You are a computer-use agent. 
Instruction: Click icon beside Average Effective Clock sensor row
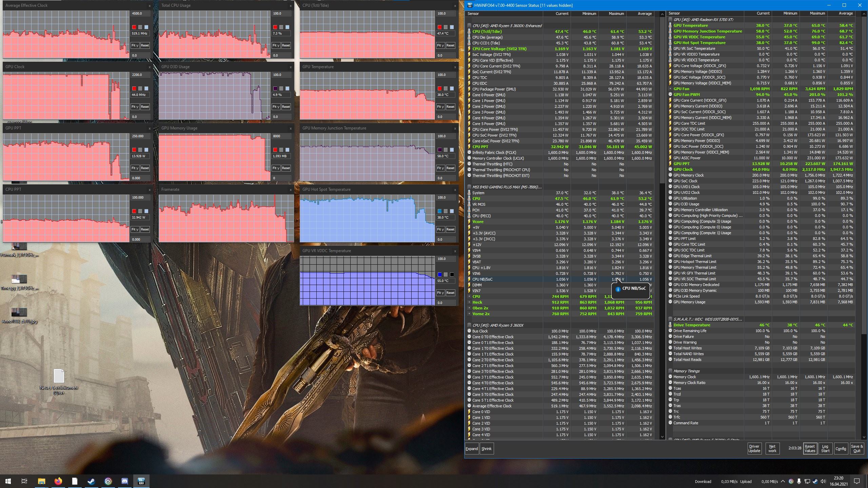[469, 406]
